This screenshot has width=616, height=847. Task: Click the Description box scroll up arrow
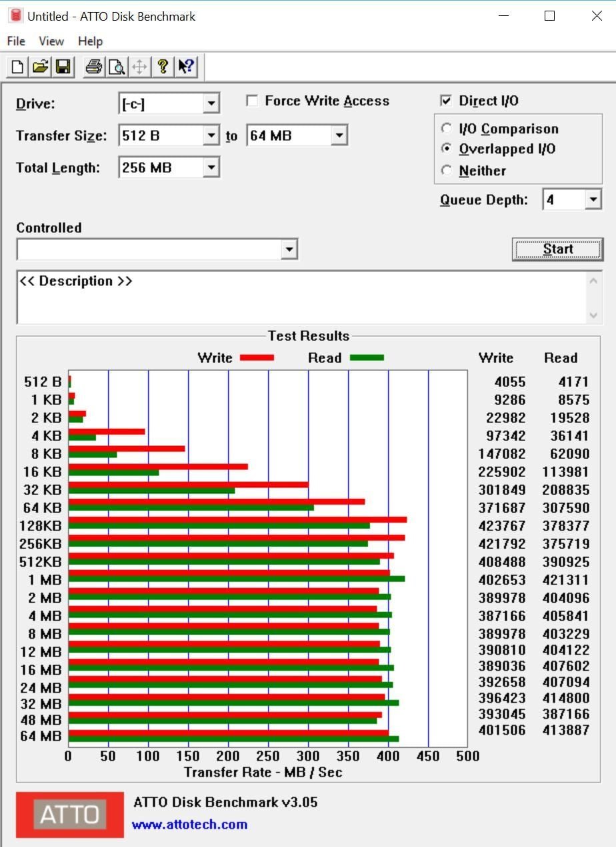coord(593,281)
